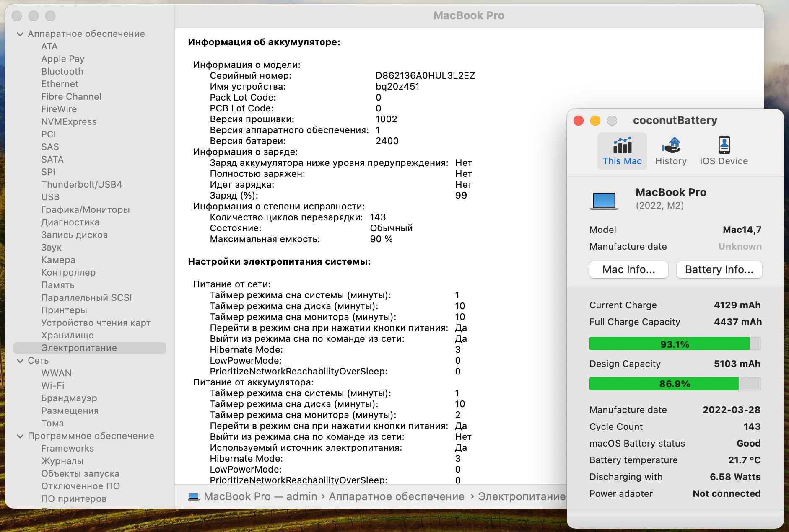Click Максимальная емкость 90 % value
This screenshot has width=789, height=532.
point(381,239)
